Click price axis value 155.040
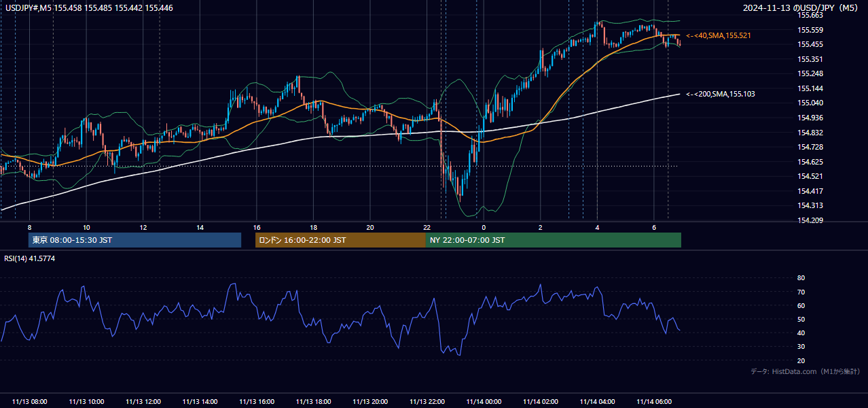The image size is (868, 408). pos(810,103)
